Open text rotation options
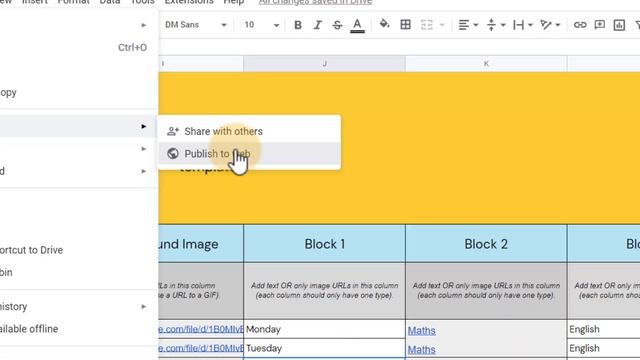 pyautogui.click(x=550, y=25)
